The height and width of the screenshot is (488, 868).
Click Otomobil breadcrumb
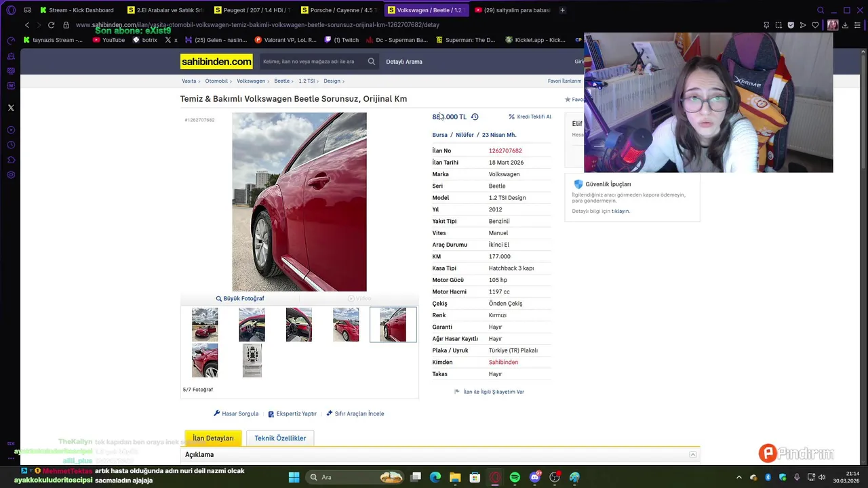click(216, 81)
